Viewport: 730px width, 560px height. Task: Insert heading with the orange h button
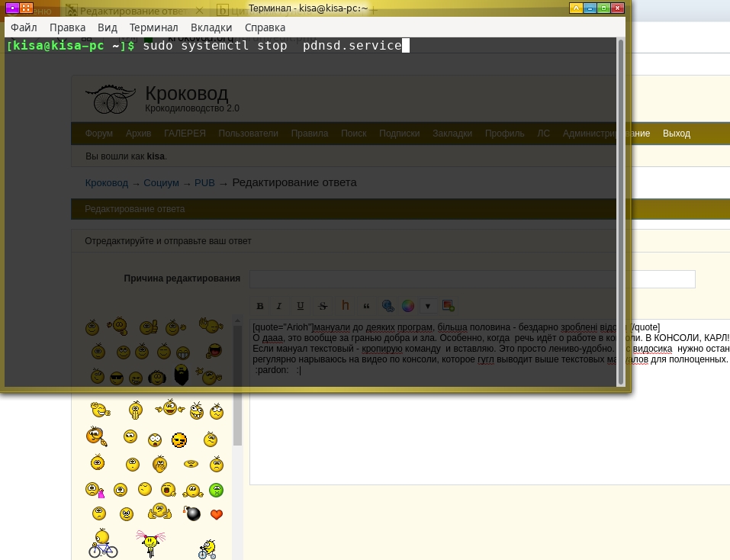tap(345, 306)
